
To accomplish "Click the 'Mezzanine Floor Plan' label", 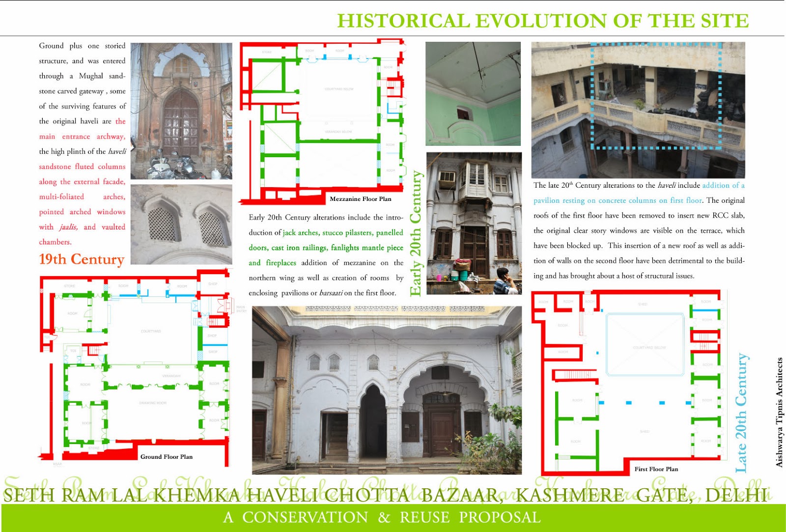I will tap(361, 199).
